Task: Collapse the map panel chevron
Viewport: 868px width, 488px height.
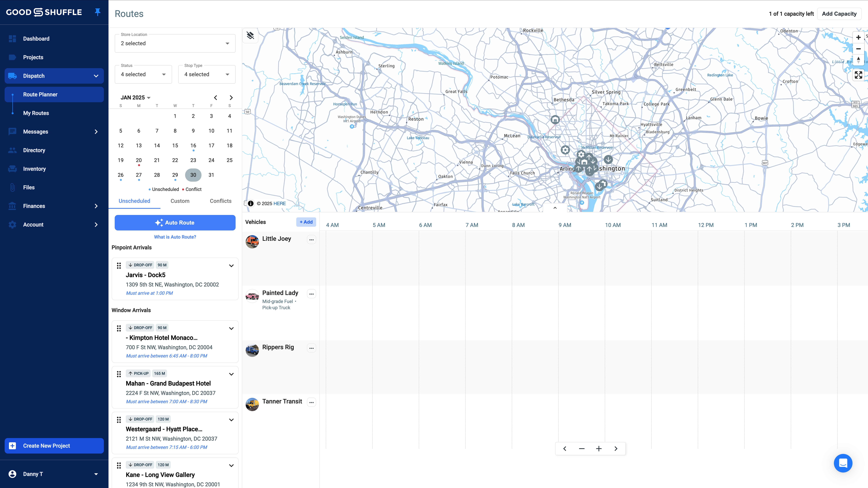Action: (555, 208)
